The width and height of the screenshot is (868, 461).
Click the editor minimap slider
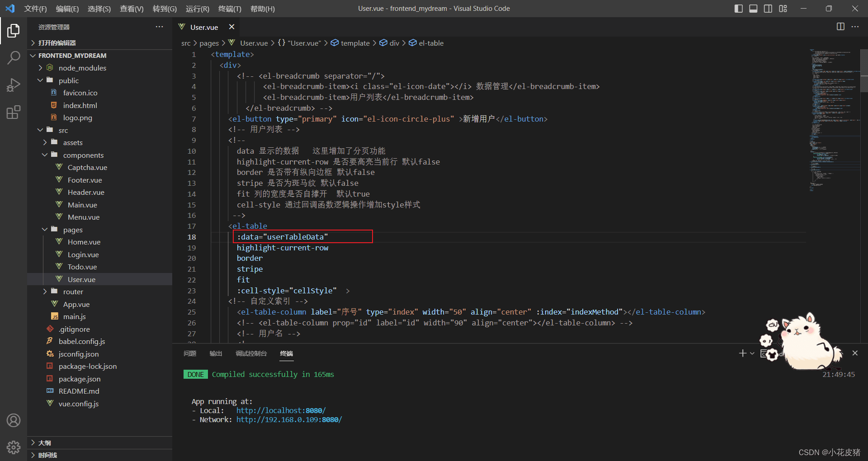pyautogui.click(x=864, y=70)
